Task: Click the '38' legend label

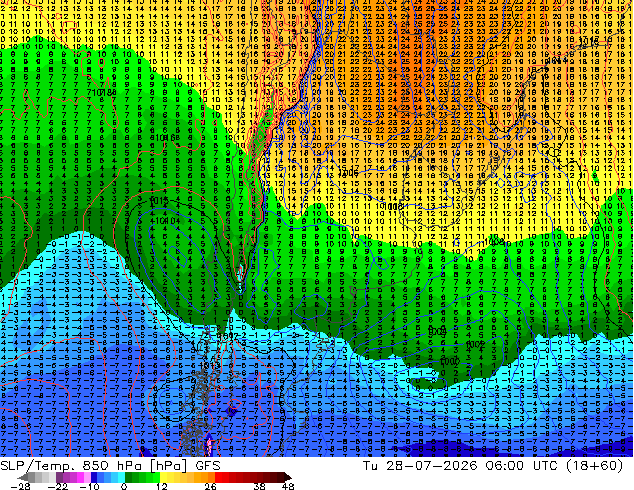Action: pyautogui.click(x=260, y=486)
